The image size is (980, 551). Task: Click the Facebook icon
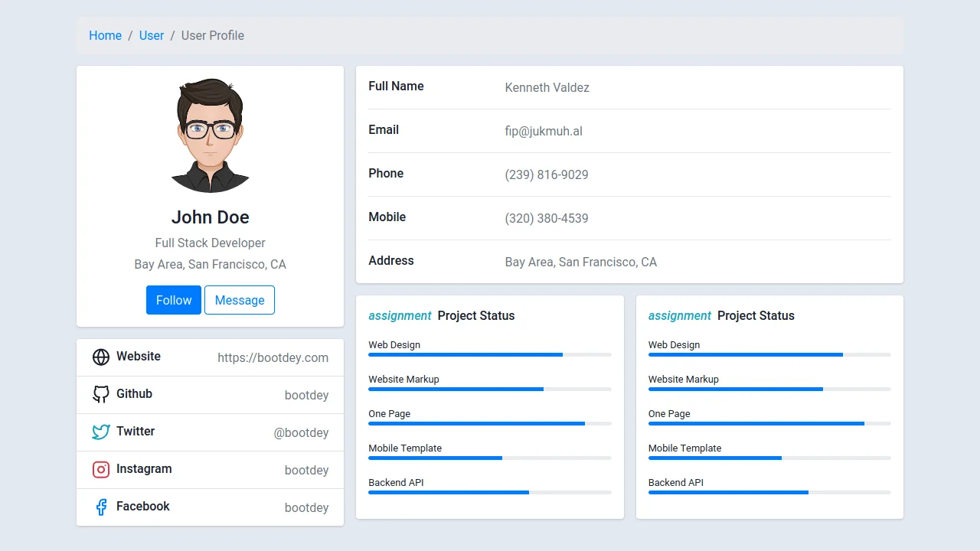click(101, 507)
